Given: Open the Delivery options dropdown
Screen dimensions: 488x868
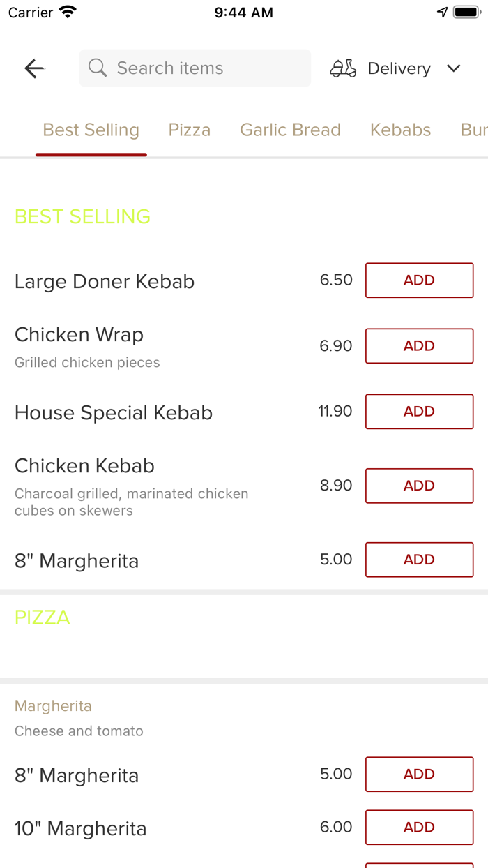Looking at the screenshot, I should tap(398, 68).
